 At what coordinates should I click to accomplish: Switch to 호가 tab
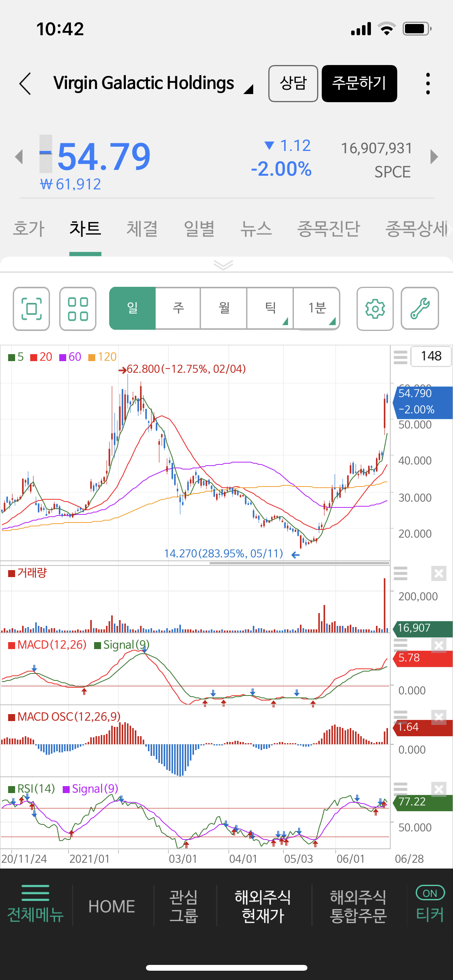click(29, 228)
